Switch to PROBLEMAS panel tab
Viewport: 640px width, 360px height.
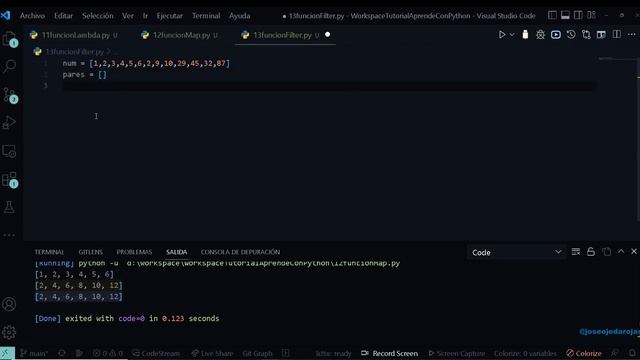pyautogui.click(x=134, y=252)
